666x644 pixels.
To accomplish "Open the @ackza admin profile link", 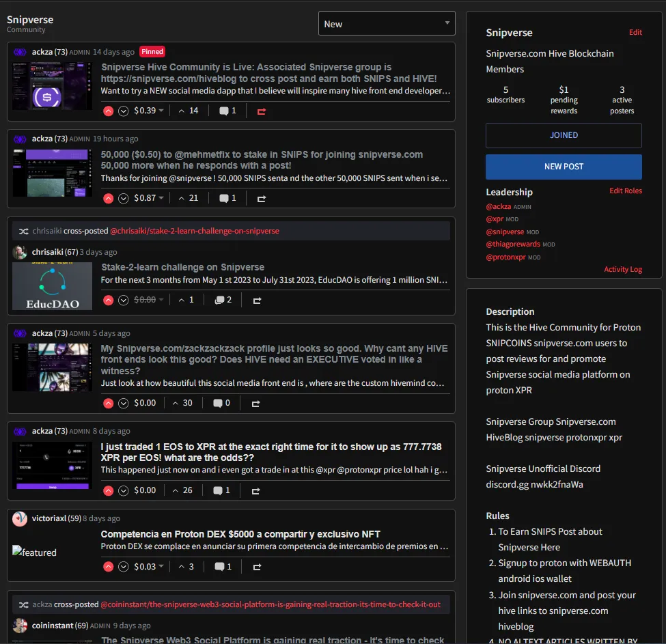I will (498, 206).
